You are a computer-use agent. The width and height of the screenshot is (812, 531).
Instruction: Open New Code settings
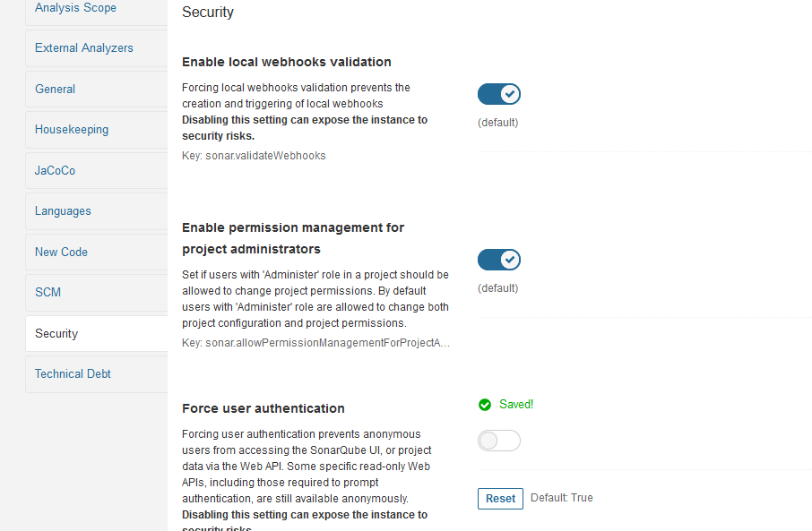(x=61, y=253)
